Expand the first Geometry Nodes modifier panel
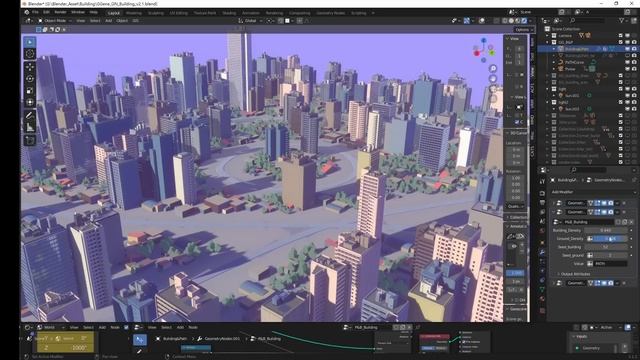 (554, 203)
